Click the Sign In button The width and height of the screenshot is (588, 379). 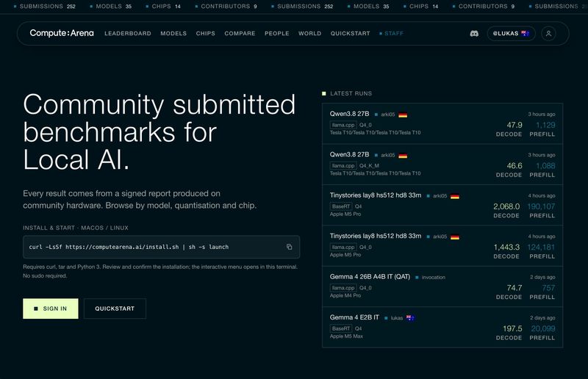click(x=51, y=308)
